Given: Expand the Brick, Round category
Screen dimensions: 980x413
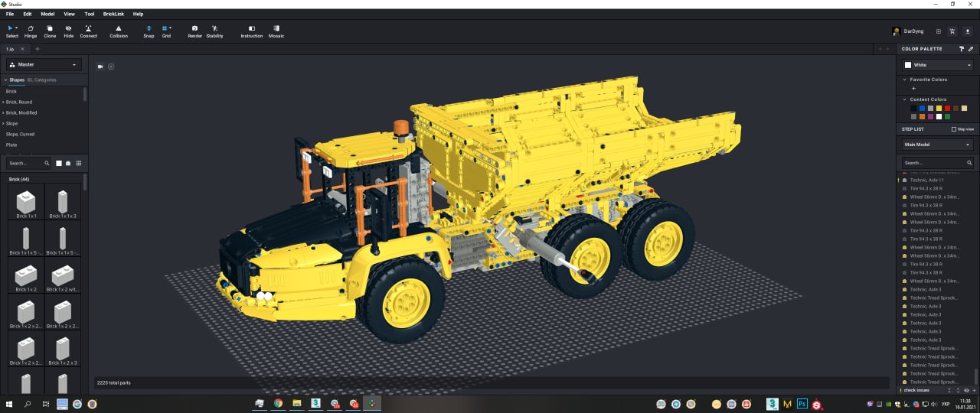Looking at the screenshot, I should tap(4, 102).
